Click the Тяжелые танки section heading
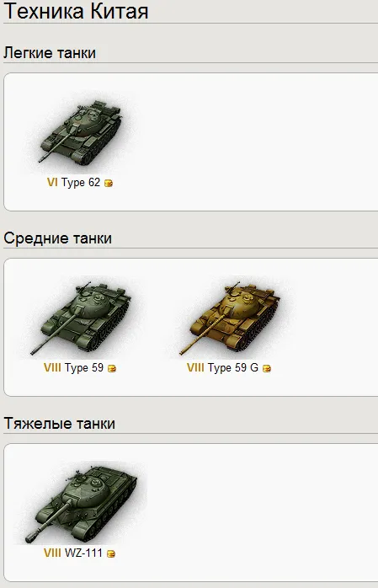This screenshot has height=588, width=378. [59, 423]
